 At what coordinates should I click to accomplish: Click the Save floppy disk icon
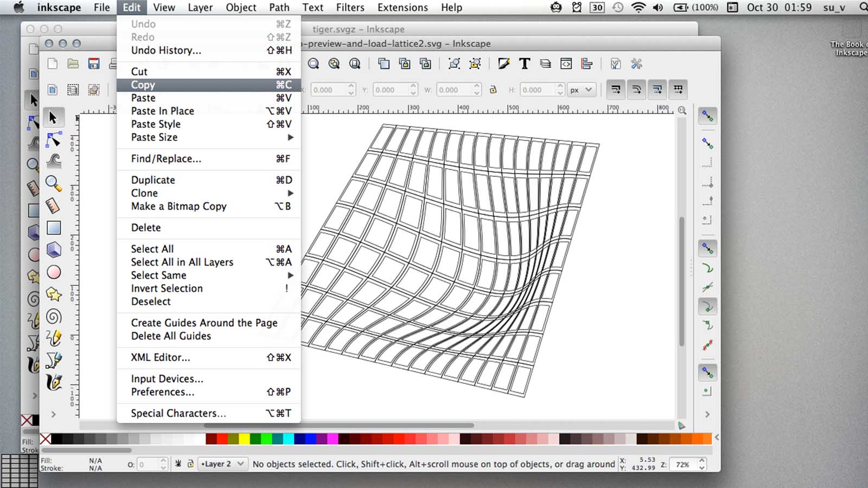tap(94, 64)
